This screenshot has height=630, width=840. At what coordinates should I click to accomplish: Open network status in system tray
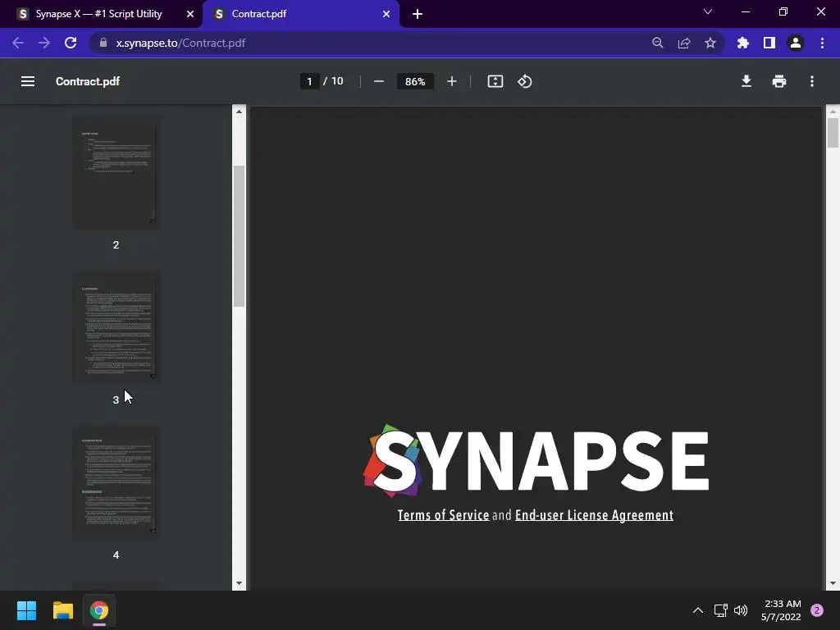tap(720, 610)
